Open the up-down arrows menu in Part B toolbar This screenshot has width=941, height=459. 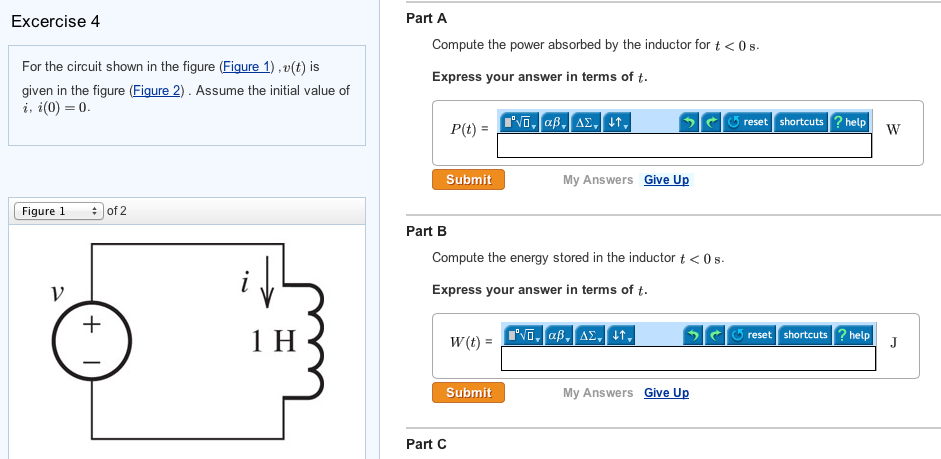621,335
